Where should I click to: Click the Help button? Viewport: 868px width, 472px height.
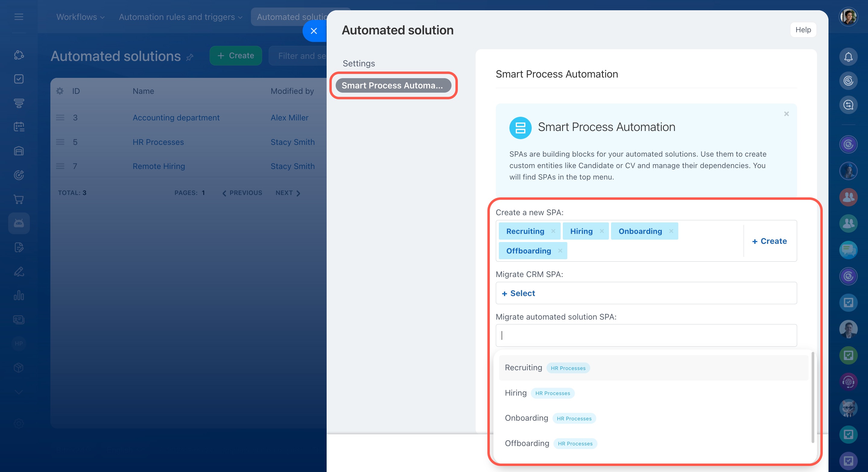point(803,30)
